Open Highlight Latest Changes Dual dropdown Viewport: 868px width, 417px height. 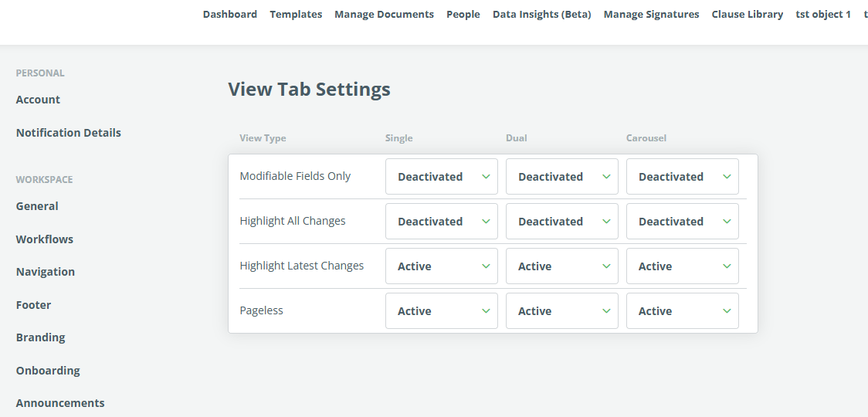click(561, 266)
